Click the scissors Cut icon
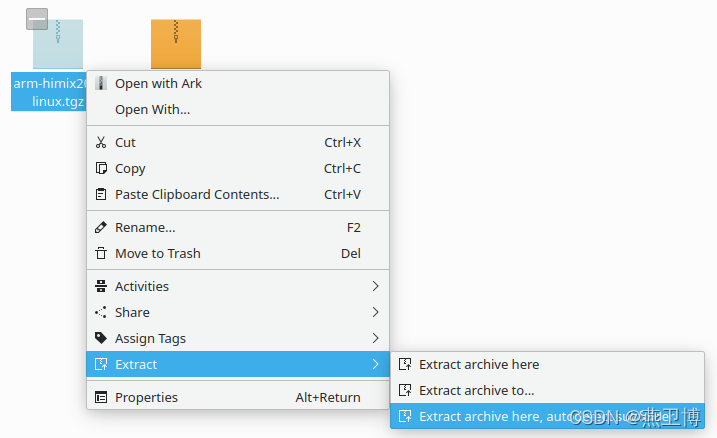 (101, 142)
